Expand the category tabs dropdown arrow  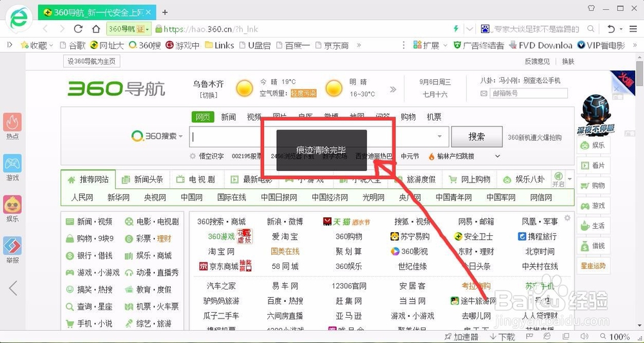tap(570, 179)
